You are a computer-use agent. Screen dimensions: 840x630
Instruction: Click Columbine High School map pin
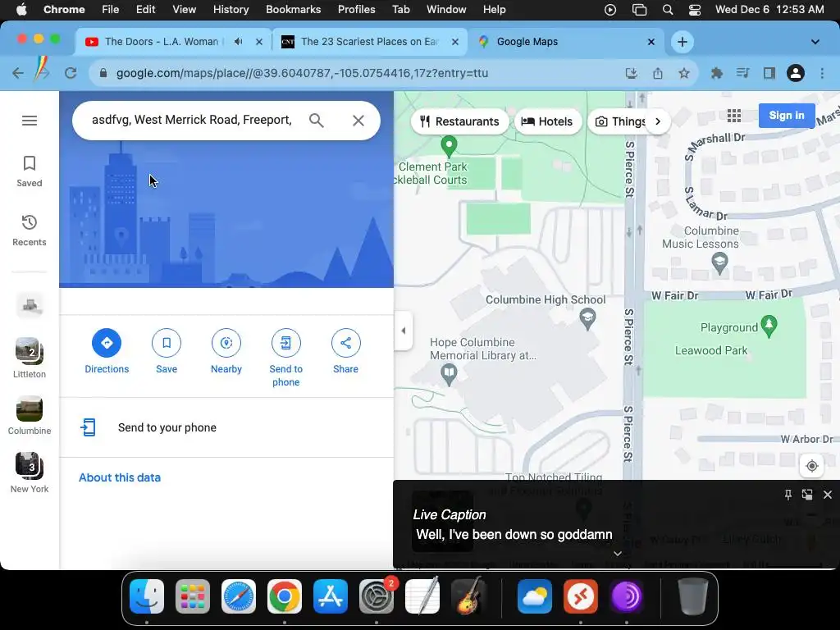(x=587, y=318)
